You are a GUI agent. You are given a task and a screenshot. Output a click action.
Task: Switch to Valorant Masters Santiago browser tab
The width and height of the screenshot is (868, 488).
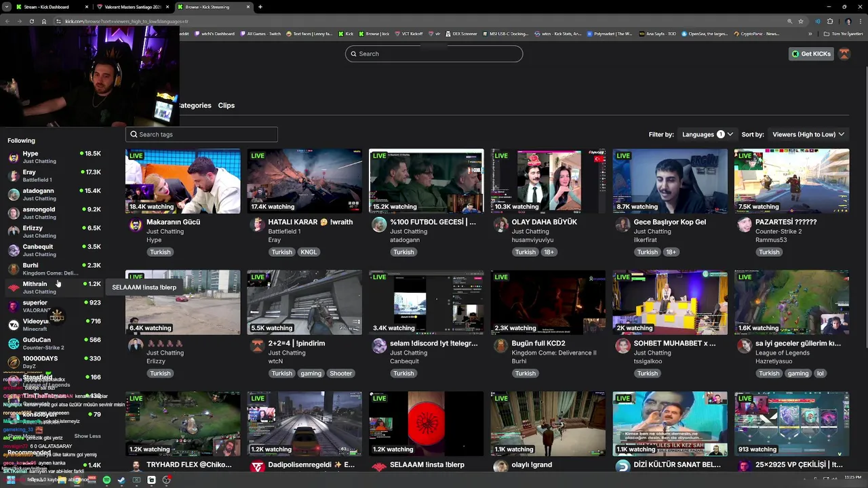click(x=134, y=7)
